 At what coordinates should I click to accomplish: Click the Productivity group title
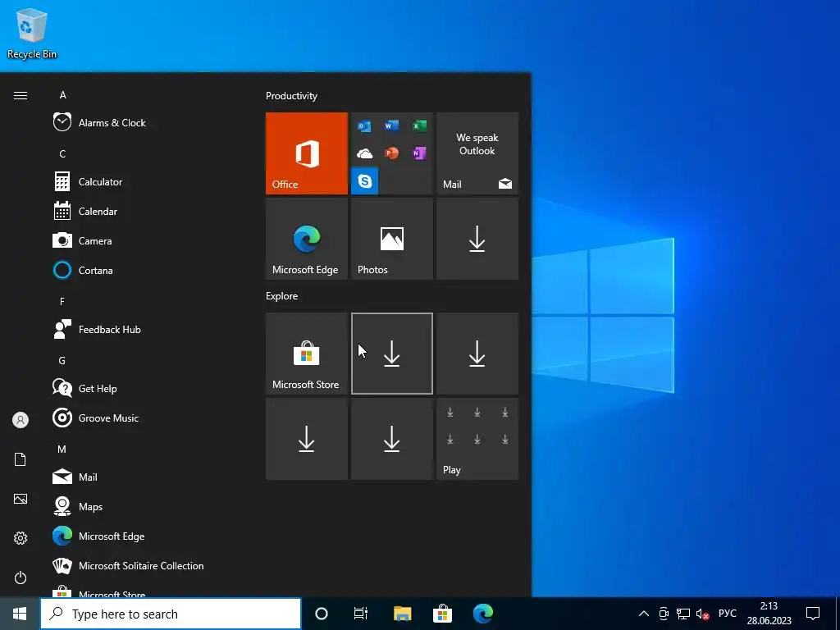coord(291,96)
